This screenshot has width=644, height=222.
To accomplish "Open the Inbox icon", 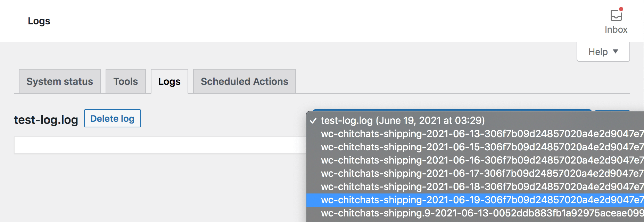I will (x=616, y=15).
